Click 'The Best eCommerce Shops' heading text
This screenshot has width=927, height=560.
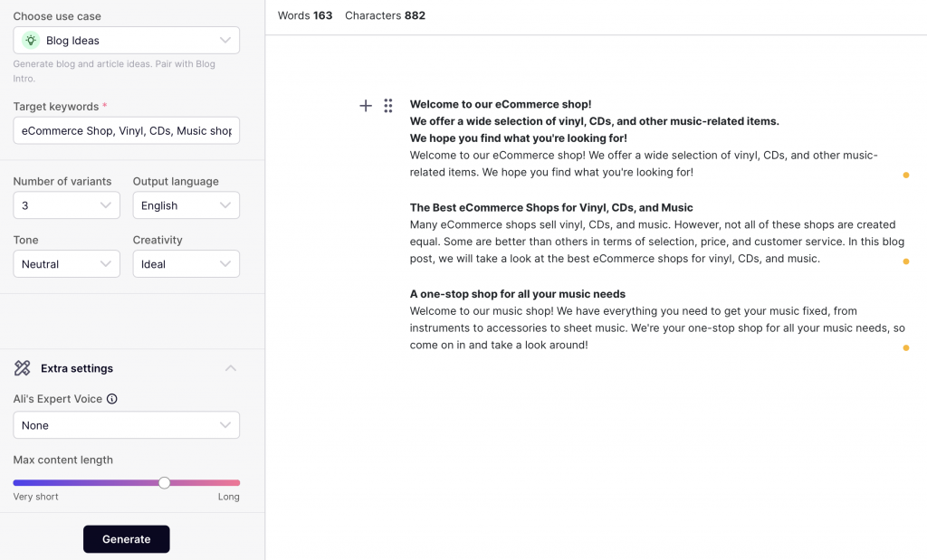pyautogui.click(x=550, y=208)
